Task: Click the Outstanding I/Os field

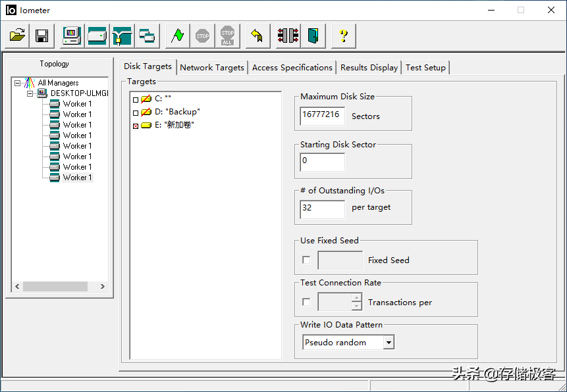Action: (322, 209)
